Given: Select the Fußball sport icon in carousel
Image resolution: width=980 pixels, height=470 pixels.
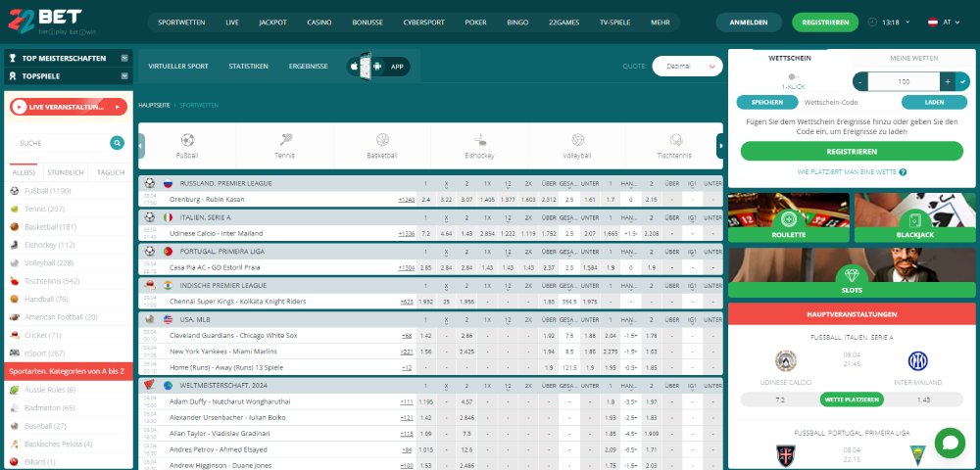Looking at the screenshot, I should pyautogui.click(x=187, y=140).
